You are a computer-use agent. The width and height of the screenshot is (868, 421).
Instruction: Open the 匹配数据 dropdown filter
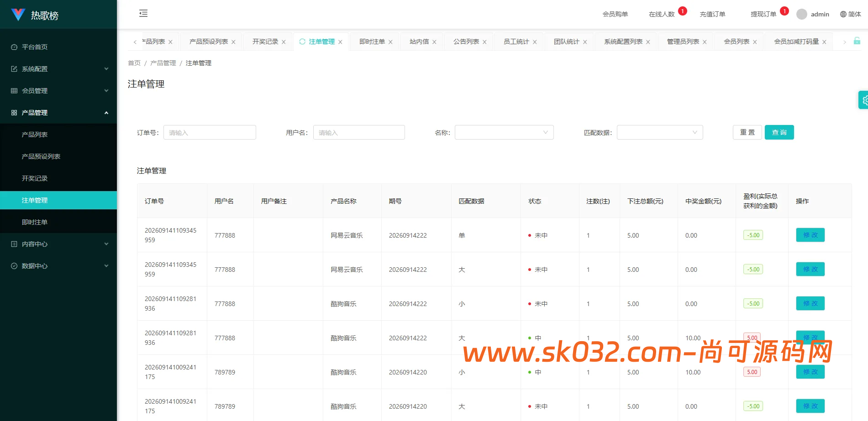(660, 132)
